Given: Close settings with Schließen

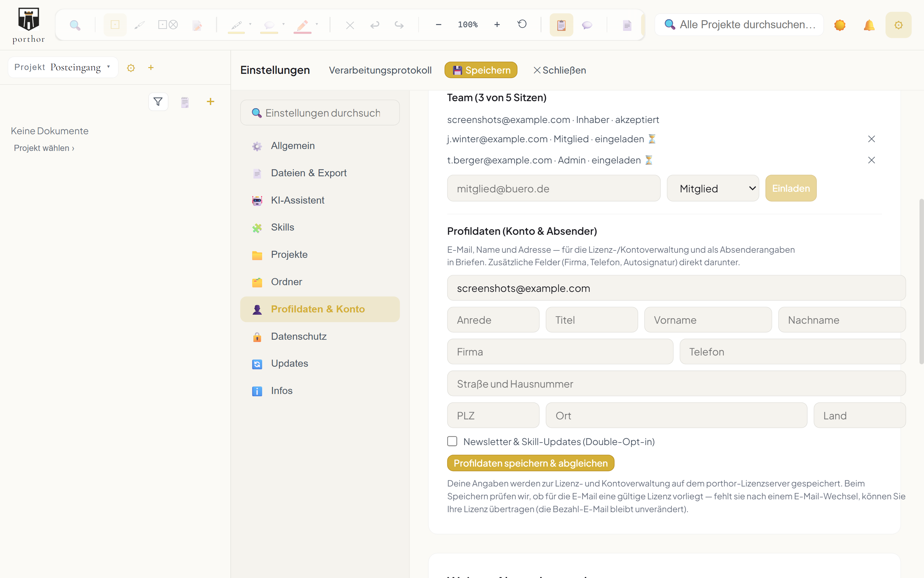Looking at the screenshot, I should coord(559,70).
